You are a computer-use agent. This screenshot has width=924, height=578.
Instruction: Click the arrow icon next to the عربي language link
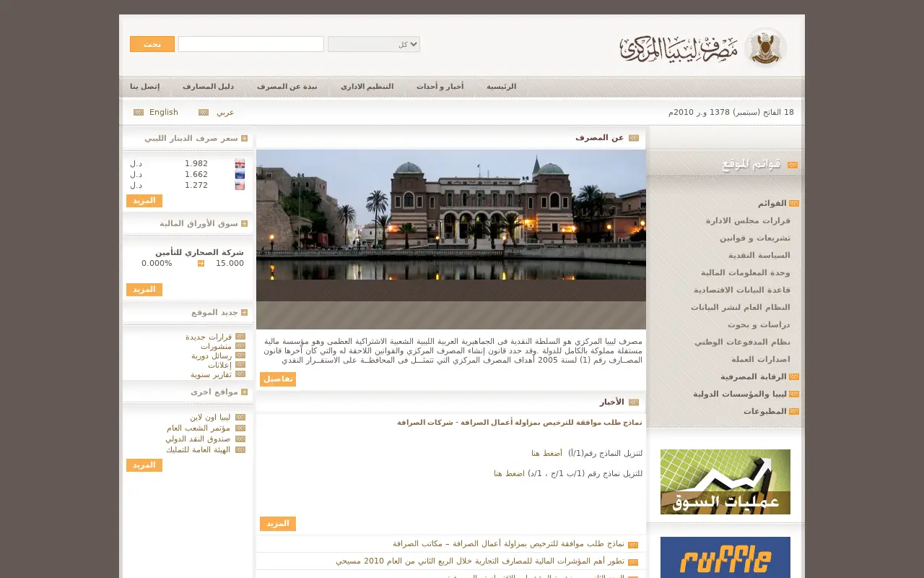204,112
